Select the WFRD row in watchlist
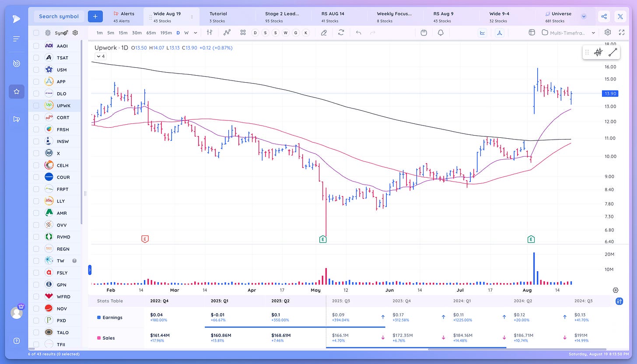Screen dimensions: 637x364 (x=55, y=297)
